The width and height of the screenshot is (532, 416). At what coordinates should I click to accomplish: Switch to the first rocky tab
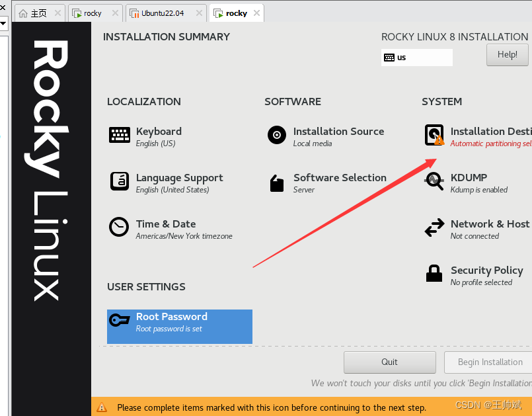95,13
